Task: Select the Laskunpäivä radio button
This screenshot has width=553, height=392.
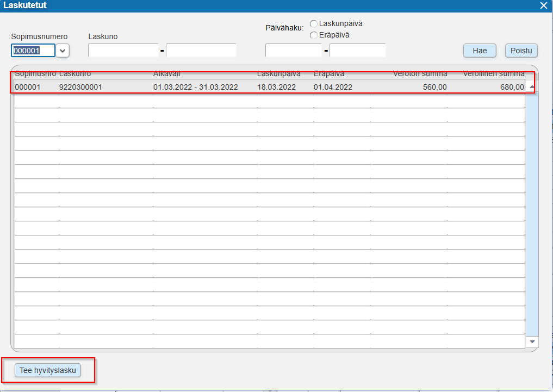Action: click(313, 23)
